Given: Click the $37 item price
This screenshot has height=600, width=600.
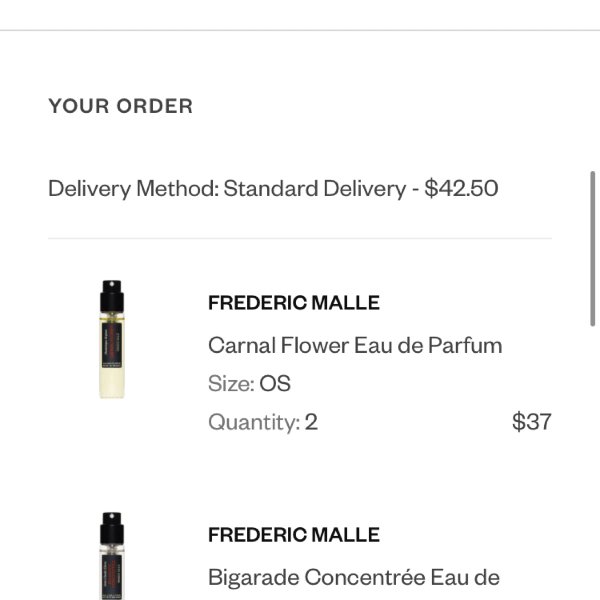Looking at the screenshot, I should 532,422.
